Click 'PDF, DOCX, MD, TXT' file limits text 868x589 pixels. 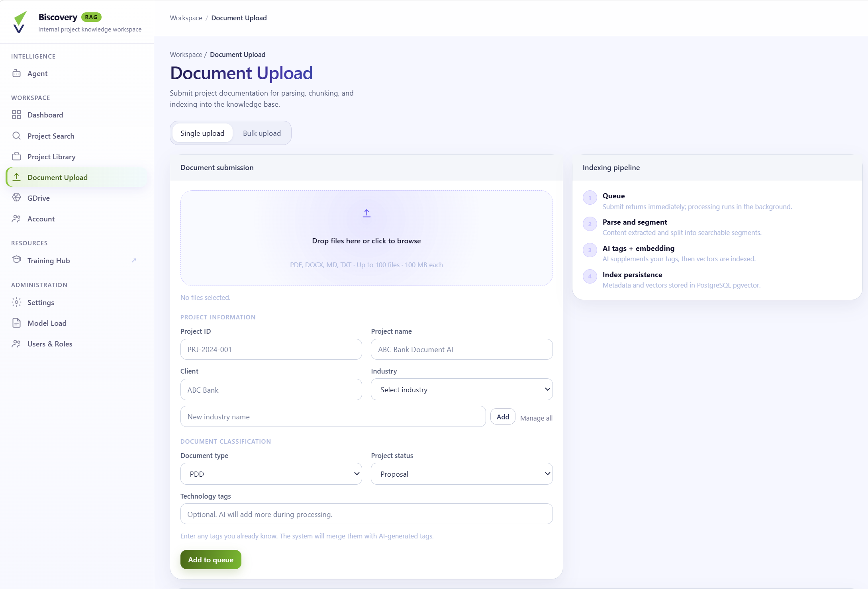366,265
